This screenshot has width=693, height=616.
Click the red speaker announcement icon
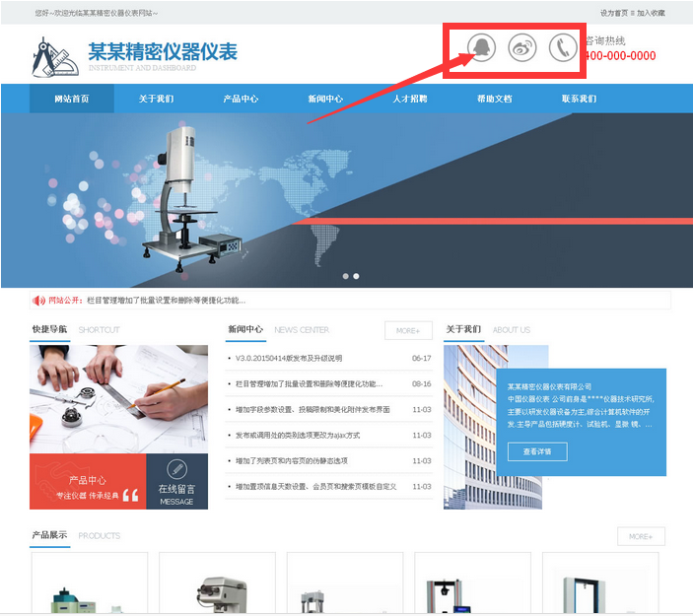tap(38, 301)
